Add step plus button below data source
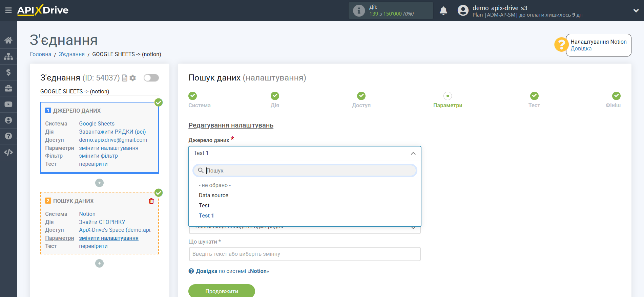The height and width of the screenshot is (297, 644). (99, 183)
